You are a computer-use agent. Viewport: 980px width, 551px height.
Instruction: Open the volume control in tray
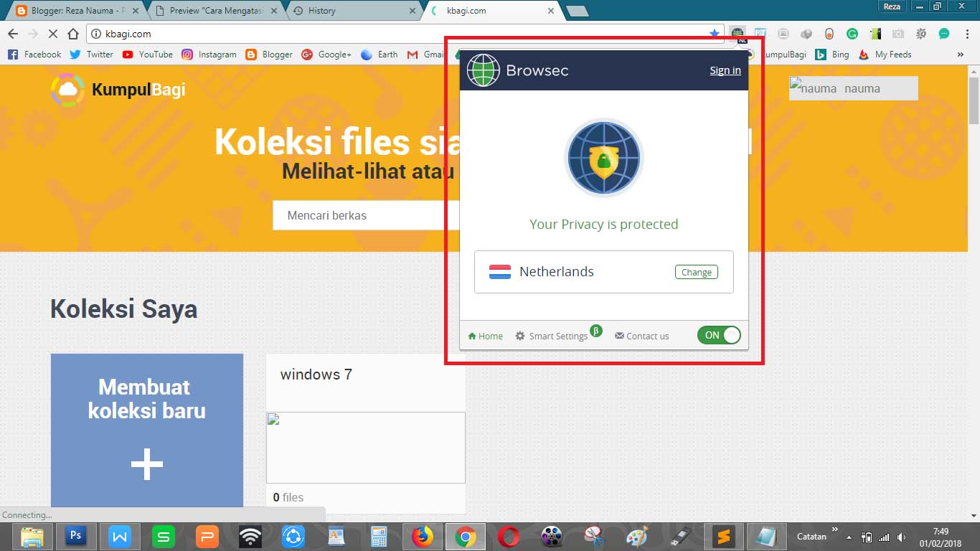(900, 537)
